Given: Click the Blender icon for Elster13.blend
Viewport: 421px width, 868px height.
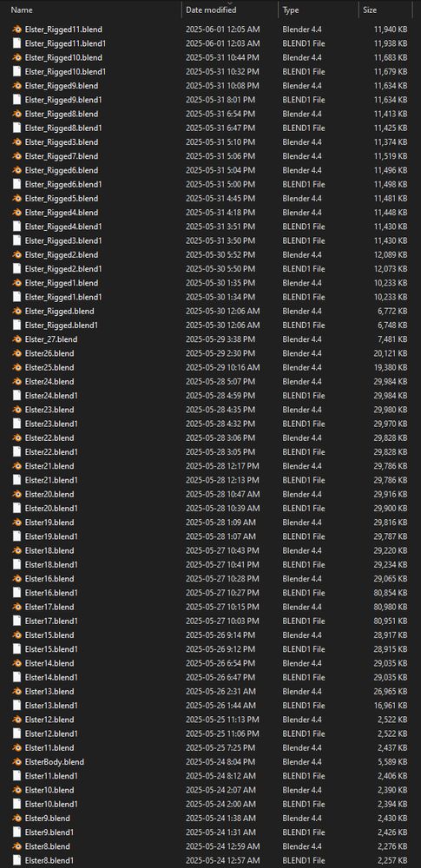Looking at the screenshot, I should click(x=17, y=692).
